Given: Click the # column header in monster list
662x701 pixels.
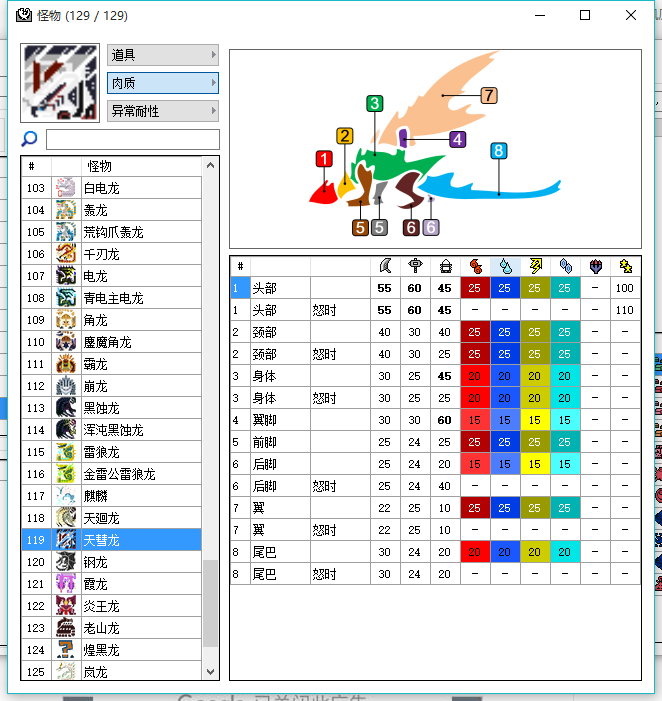Looking at the screenshot, I should 36,166.
